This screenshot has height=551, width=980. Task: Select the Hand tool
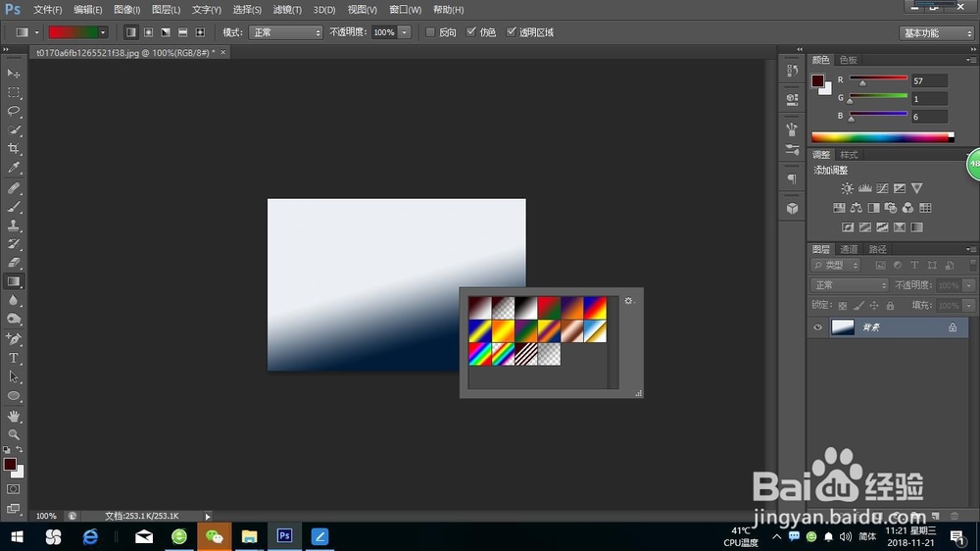tap(13, 416)
